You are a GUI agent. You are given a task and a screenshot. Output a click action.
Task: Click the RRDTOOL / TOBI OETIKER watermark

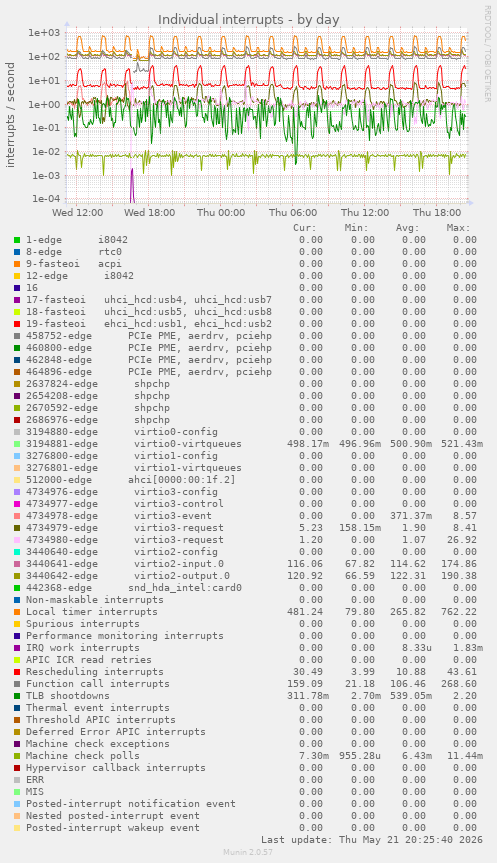click(487, 53)
